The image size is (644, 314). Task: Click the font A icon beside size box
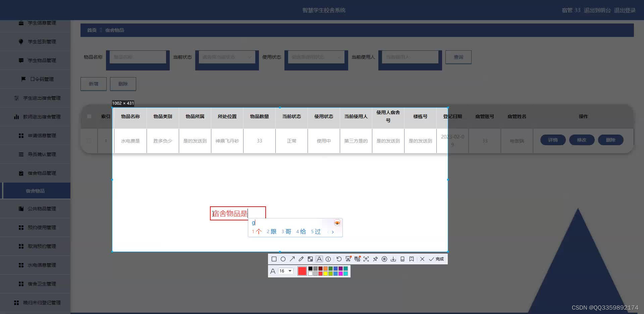click(x=273, y=271)
